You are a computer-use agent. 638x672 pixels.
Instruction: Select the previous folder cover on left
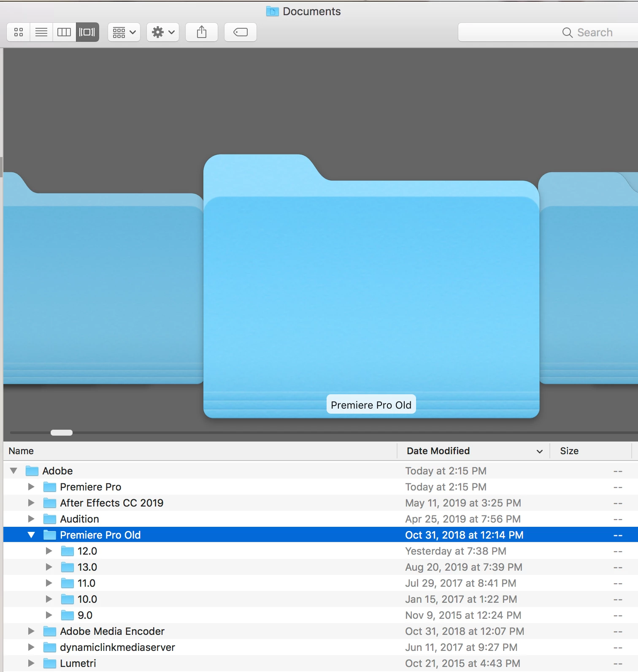pos(103,279)
